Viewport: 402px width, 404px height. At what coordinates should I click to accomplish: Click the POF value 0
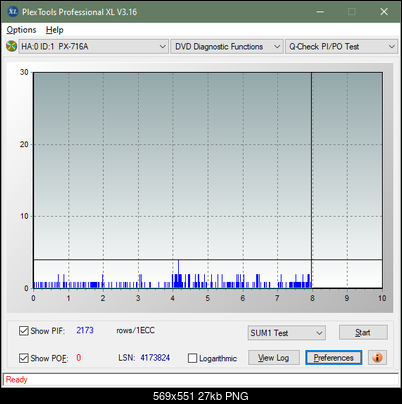pos(79,358)
